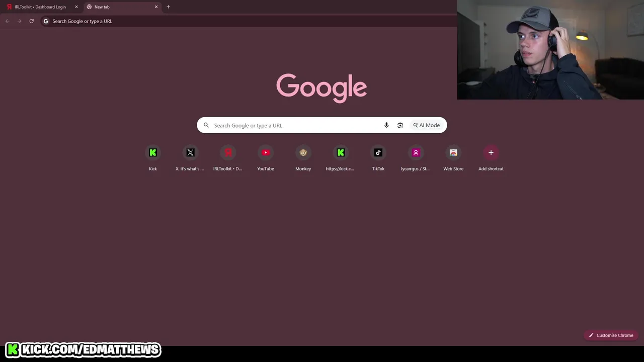
Task: Open the X shortcut tile
Action: click(x=190, y=158)
